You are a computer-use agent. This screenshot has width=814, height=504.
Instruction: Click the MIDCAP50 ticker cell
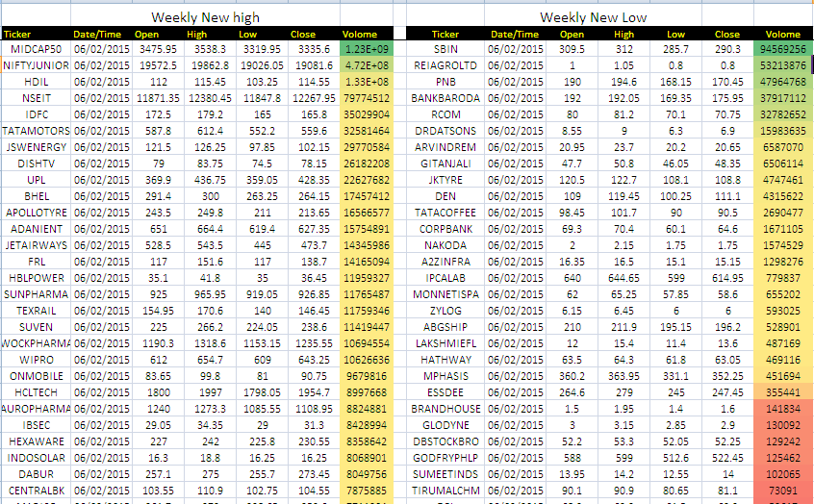tap(36, 49)
